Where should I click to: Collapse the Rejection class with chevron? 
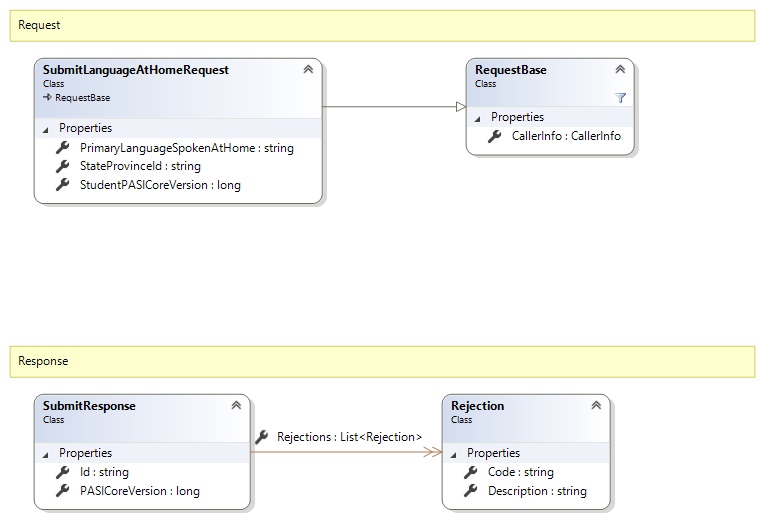(x=596, y=406)
